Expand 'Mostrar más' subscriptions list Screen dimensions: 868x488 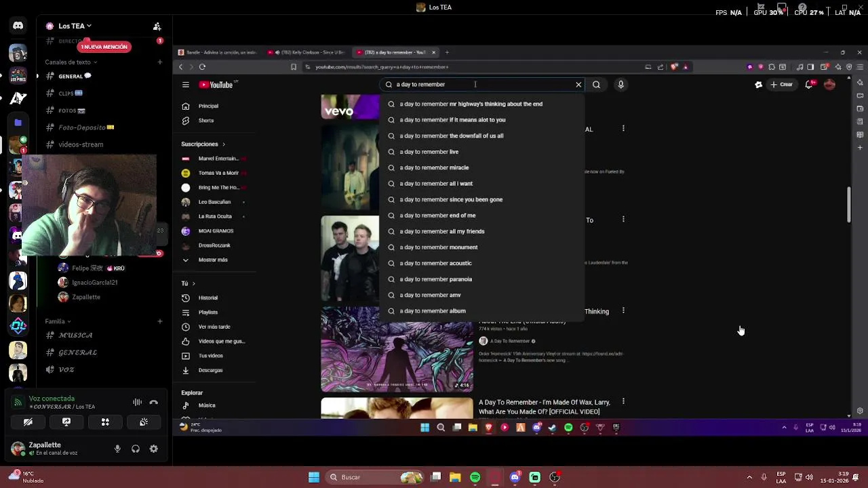click(212, 260)
